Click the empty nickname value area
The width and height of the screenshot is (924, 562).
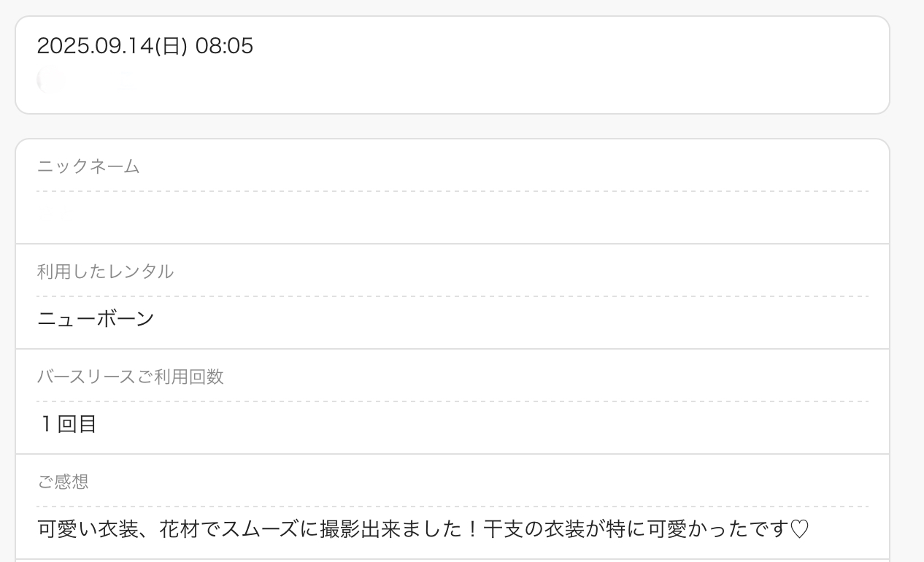coord(453,218)
